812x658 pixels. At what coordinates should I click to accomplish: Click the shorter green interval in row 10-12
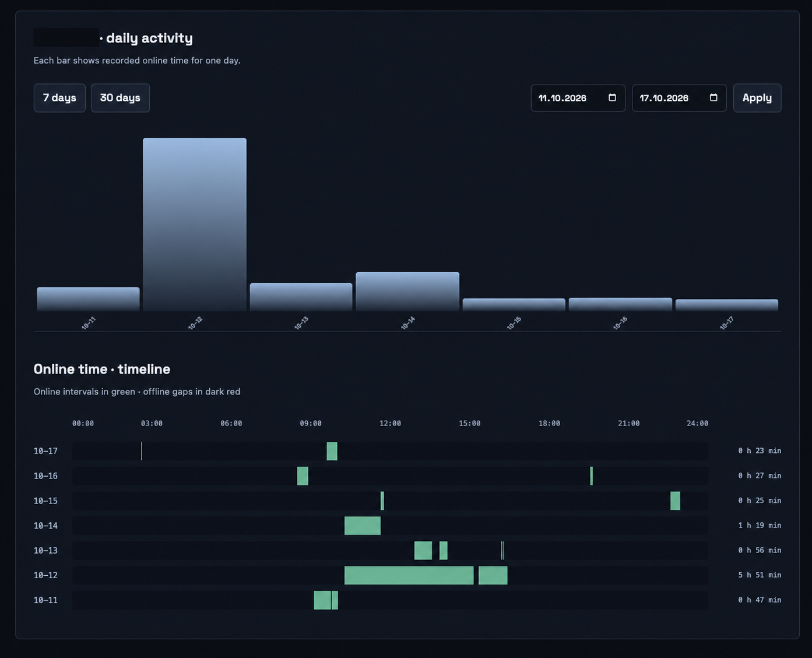[x=493, y=575]
